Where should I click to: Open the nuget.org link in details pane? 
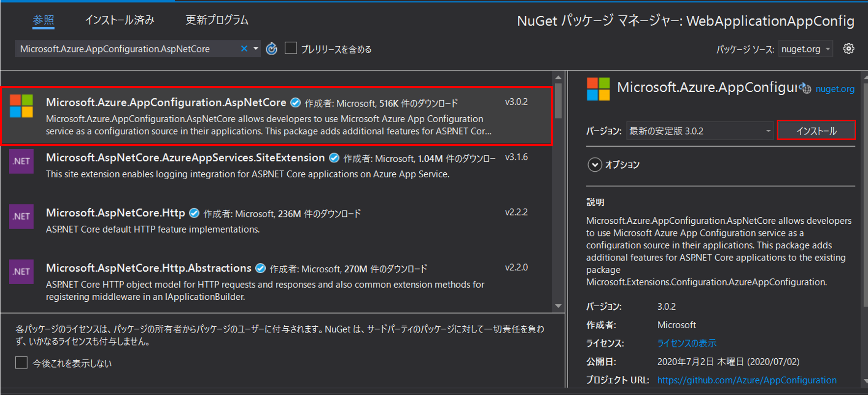pos(835,89)
